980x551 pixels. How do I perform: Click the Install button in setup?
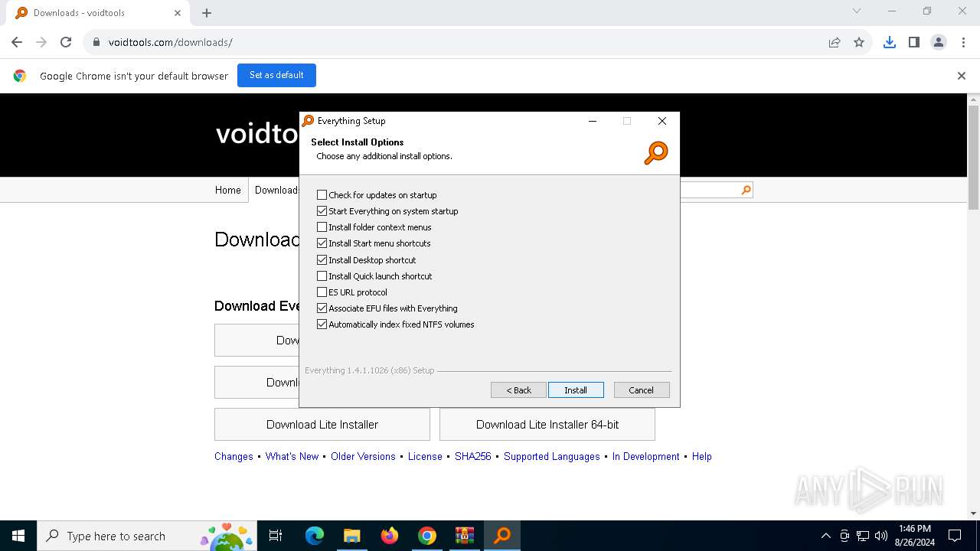coord(576,390)
